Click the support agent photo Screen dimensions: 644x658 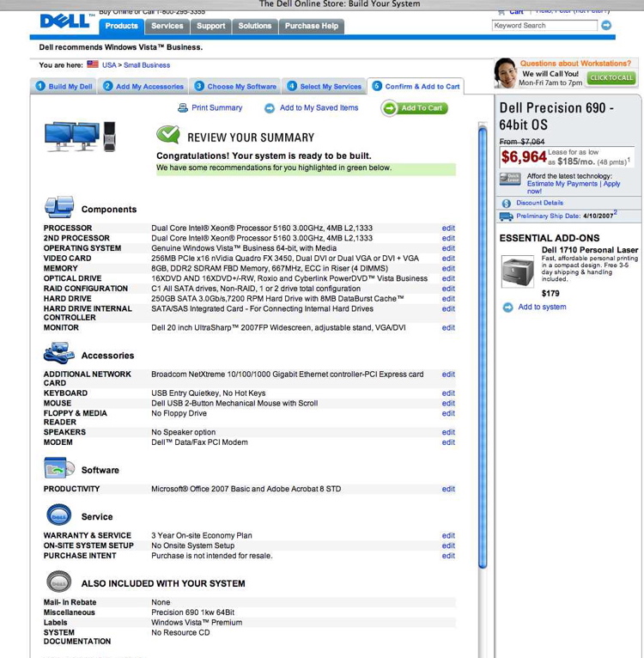(x=506, y=73)
